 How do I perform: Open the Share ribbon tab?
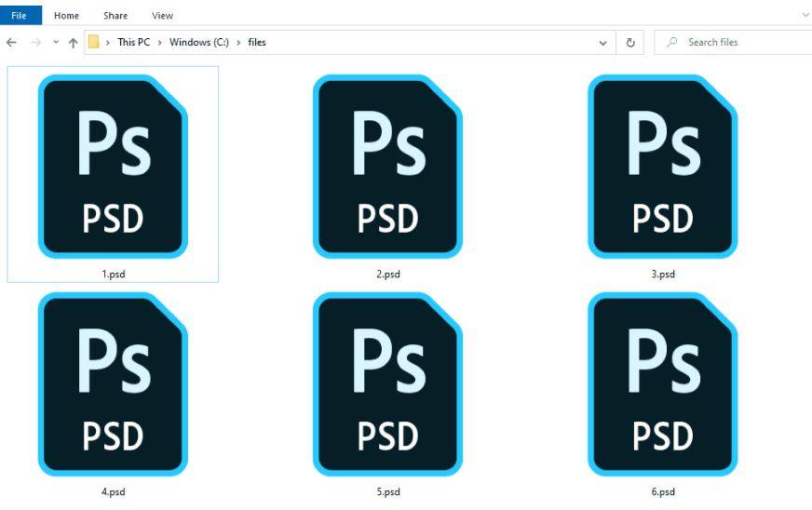tap(115, 16)
